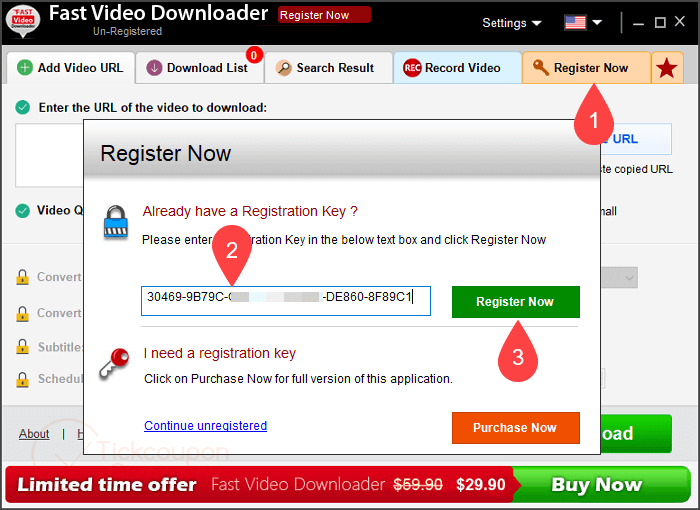The height and width of the screenshot is (510, 700).
Task: Maximize the Fast Video Downloader window
Action: click(x=660, y=22)
